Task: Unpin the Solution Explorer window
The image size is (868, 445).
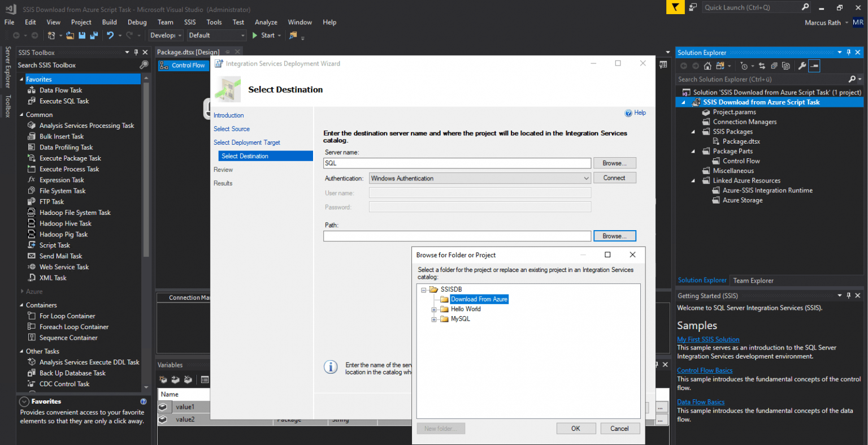Action: (848, 52)
